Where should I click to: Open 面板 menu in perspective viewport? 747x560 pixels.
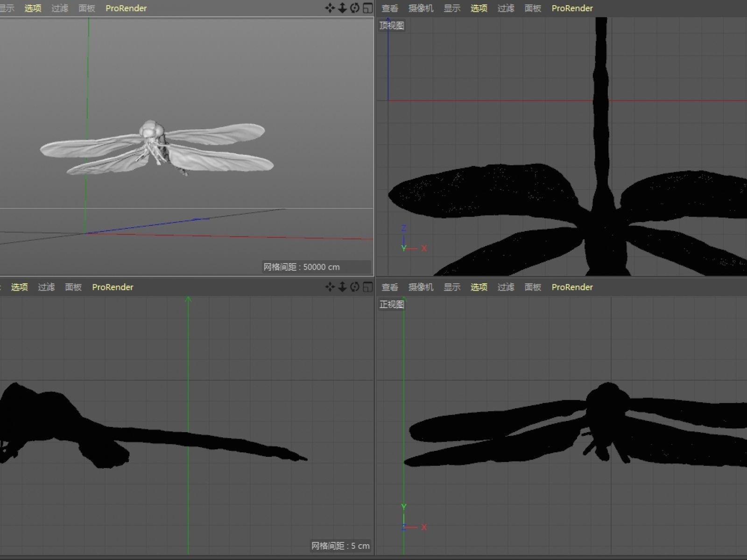click(x=87, y=8)
